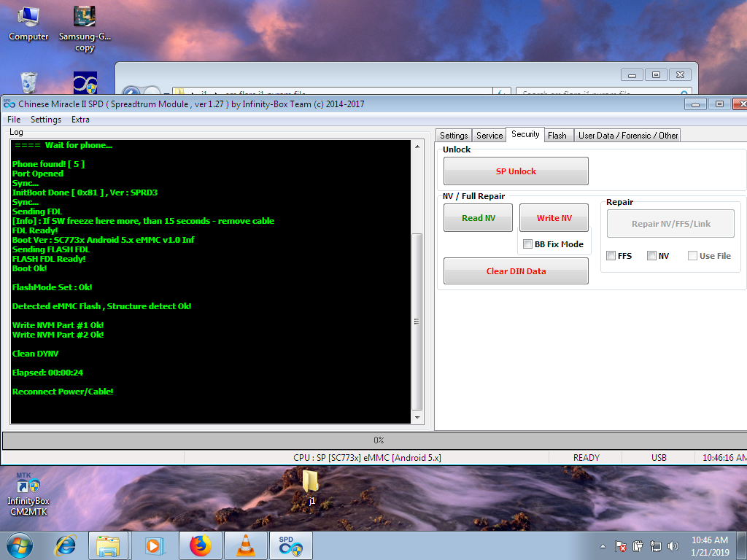
Task: Maximize the Chinese Miracle II window
Action: tap(719, 104)
